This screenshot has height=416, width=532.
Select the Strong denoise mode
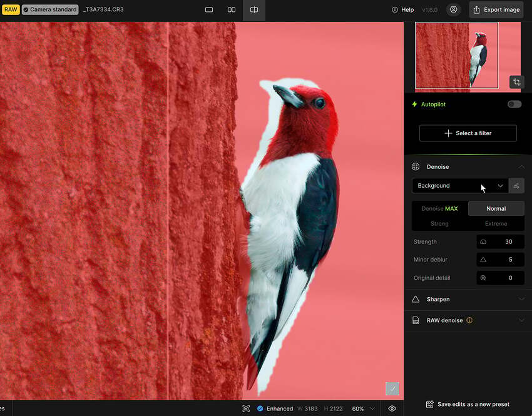[439, 224]
